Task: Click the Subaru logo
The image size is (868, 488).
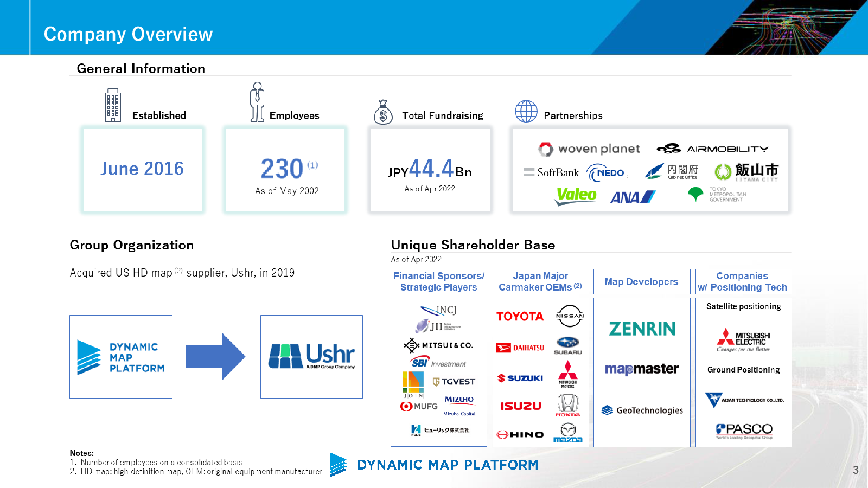Action: [568, 346]
